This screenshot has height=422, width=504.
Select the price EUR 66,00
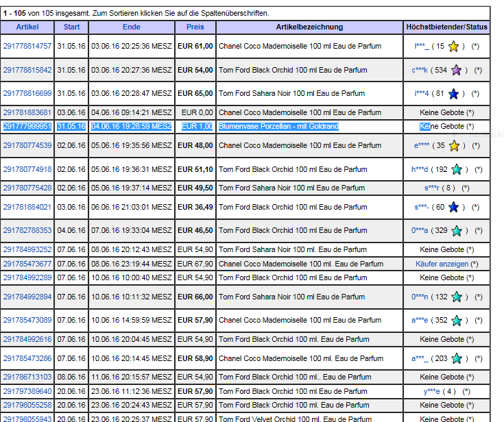195,297
